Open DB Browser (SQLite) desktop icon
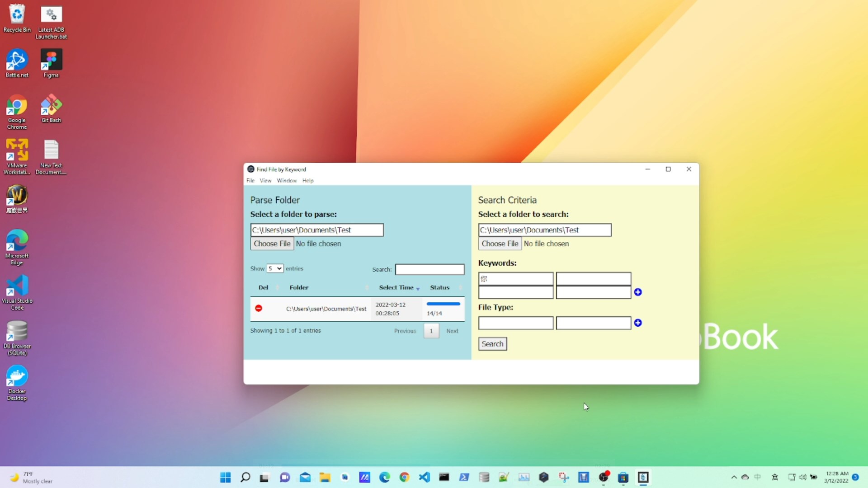 (17, 337)
